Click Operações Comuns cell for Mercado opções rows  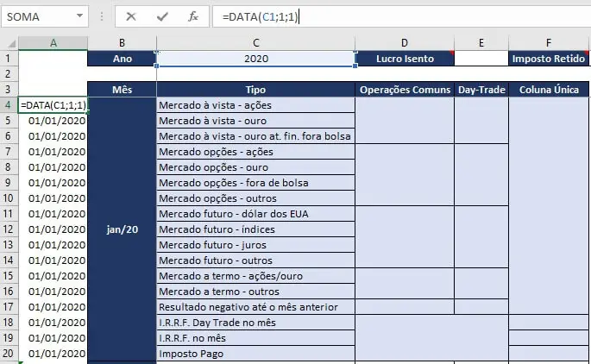tap(405, 175)
